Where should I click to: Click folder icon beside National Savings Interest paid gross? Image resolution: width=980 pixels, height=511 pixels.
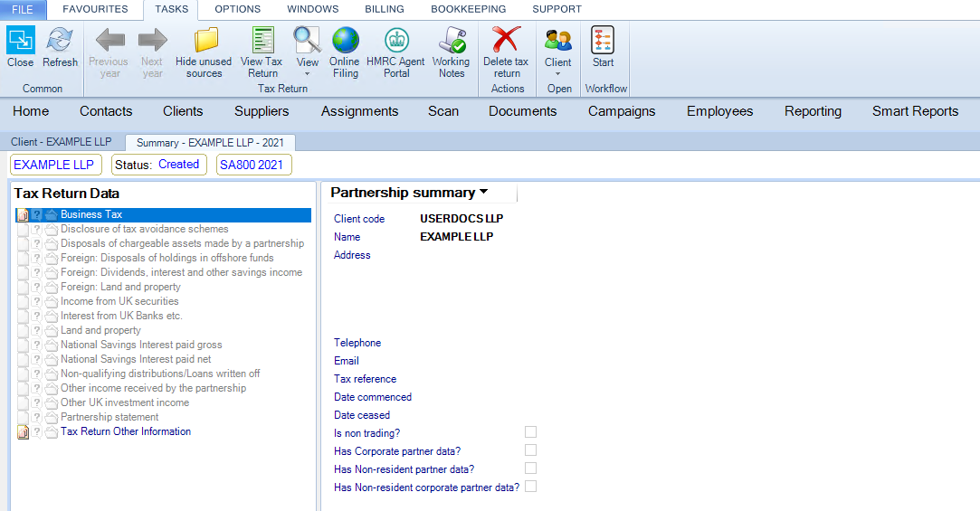click(52, 345)
